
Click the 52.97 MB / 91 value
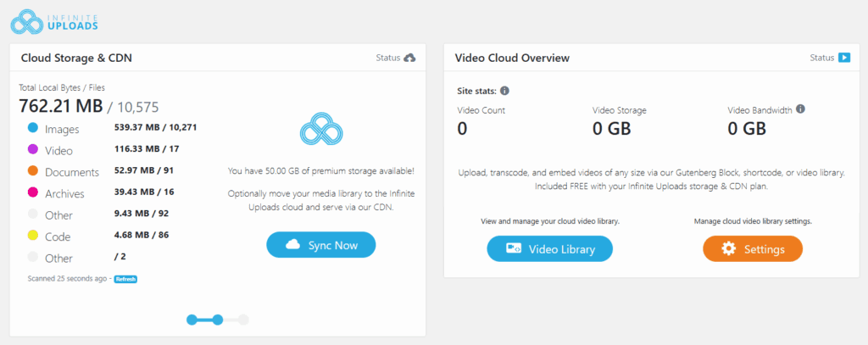coord(144,170)
